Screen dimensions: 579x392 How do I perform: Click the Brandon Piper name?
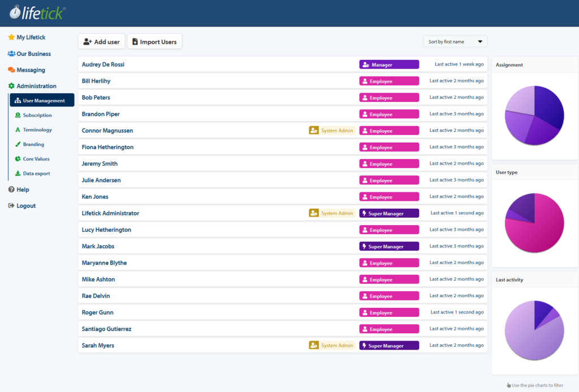(101, 114)
